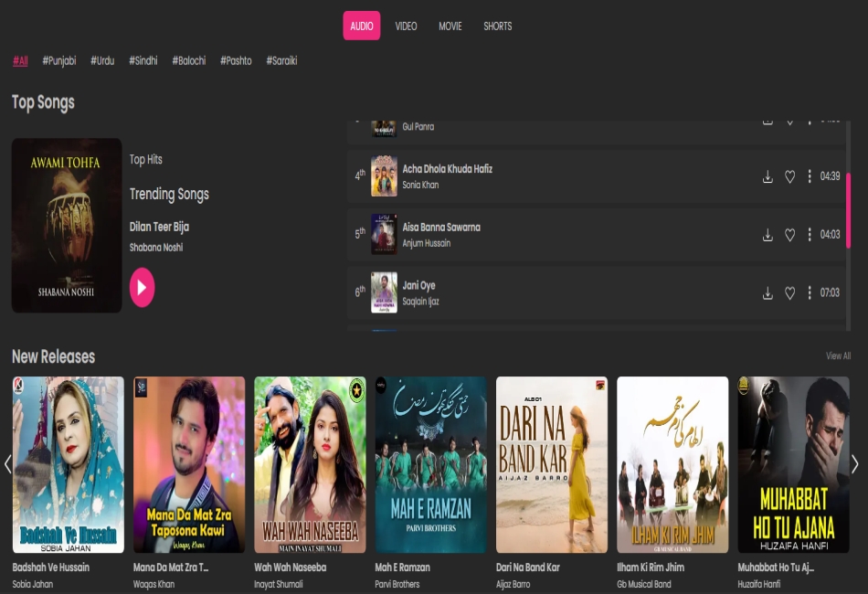
Task: Favorite the song Acha Dhola Khuda Hafiz
Action: coord(789,176)
